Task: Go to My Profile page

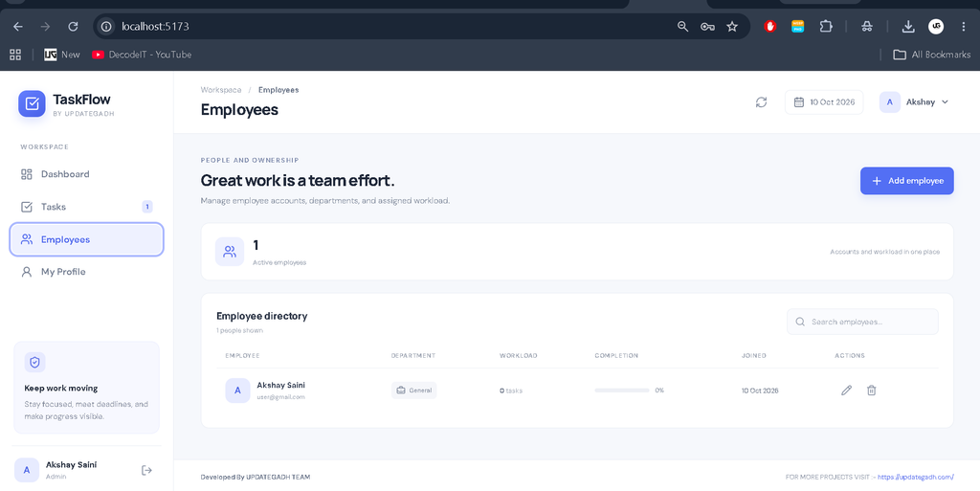Action: [x=86, y=272]
